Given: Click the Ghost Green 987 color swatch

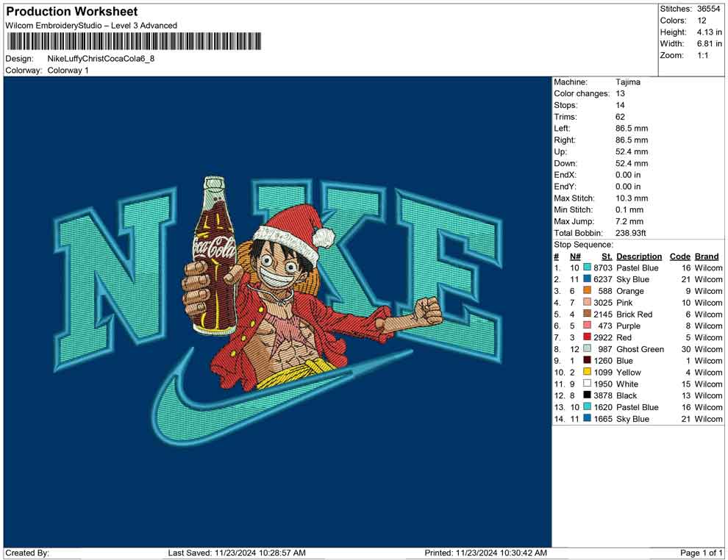Looking at the screenshot, I should [588, 348].
